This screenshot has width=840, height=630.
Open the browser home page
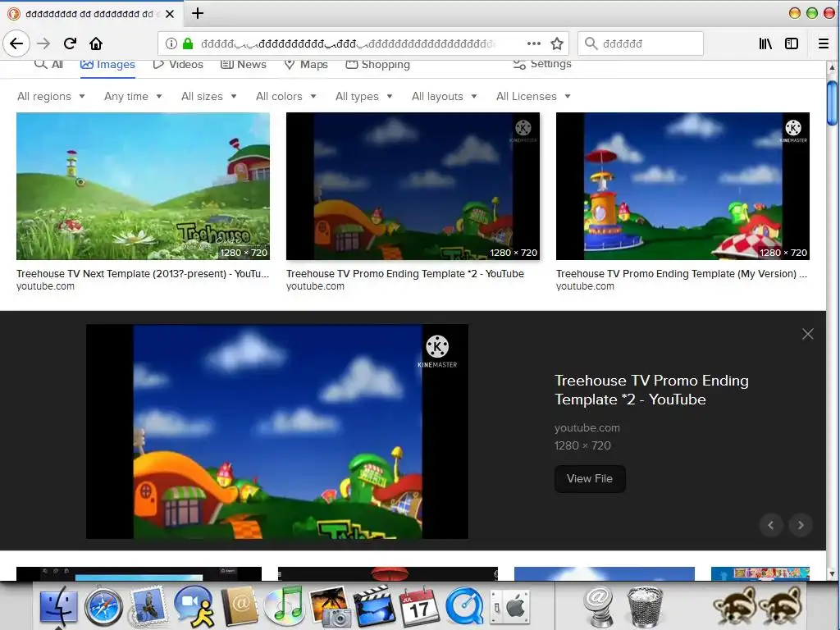click(x=96, y=43)
